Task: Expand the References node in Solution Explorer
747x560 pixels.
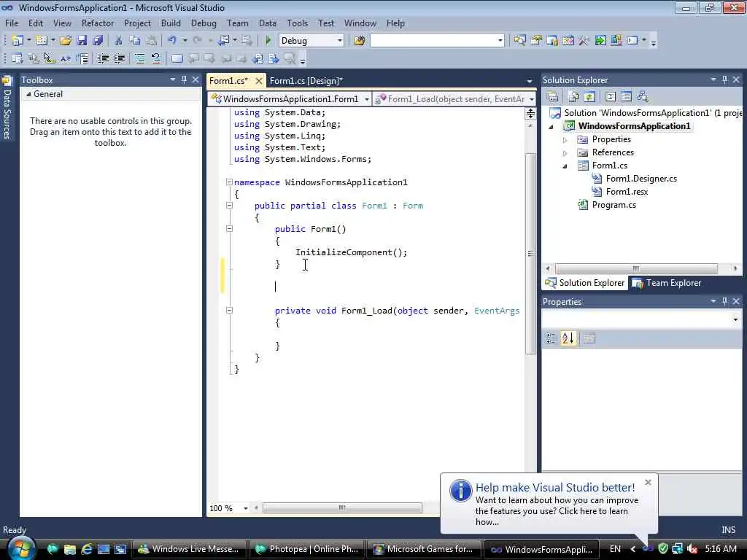Action: pos(565,153)
